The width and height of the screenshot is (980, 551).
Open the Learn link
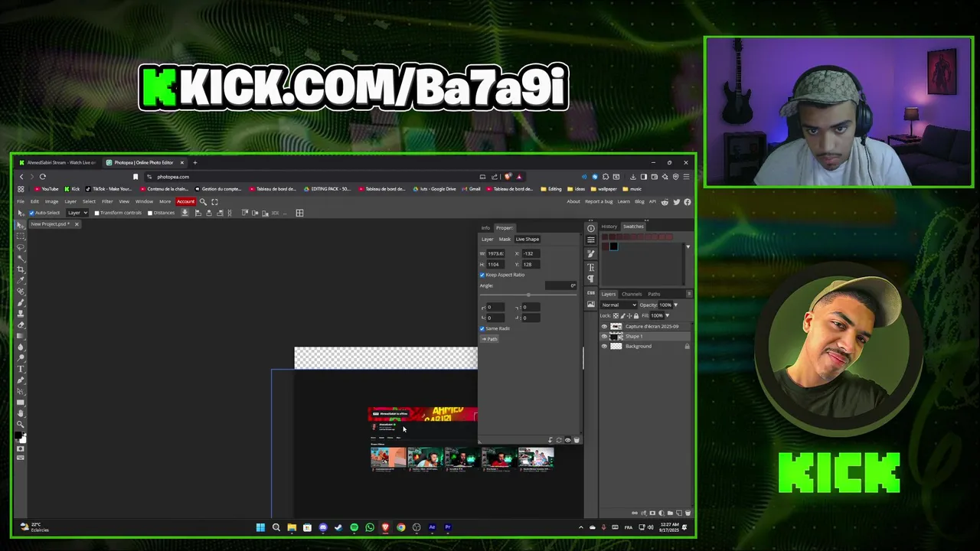point(624,201)
